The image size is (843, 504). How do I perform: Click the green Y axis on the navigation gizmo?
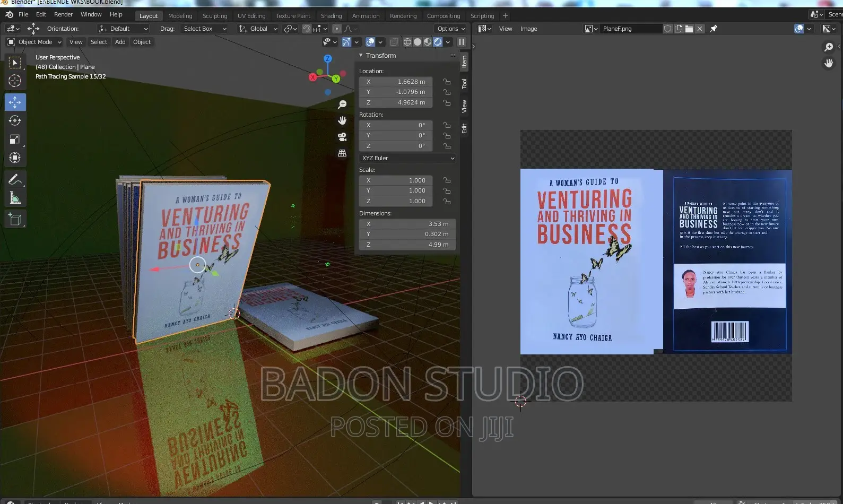[336, 79]
